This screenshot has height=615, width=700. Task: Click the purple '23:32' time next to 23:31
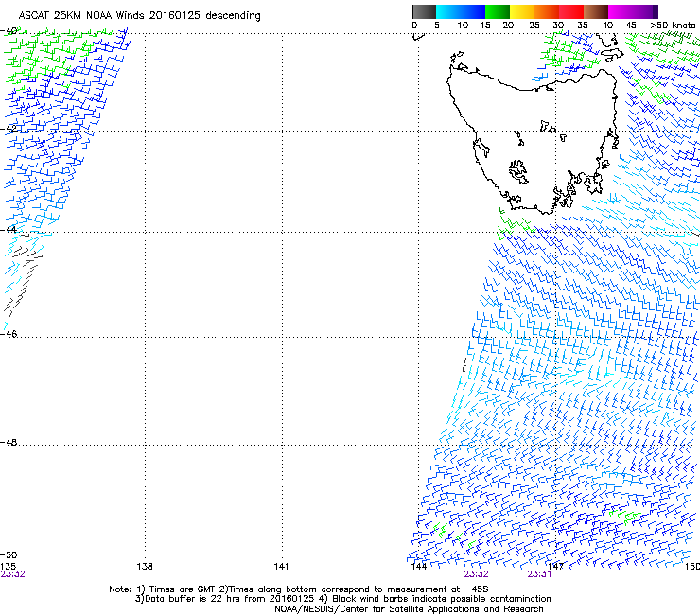coord(477,574)
